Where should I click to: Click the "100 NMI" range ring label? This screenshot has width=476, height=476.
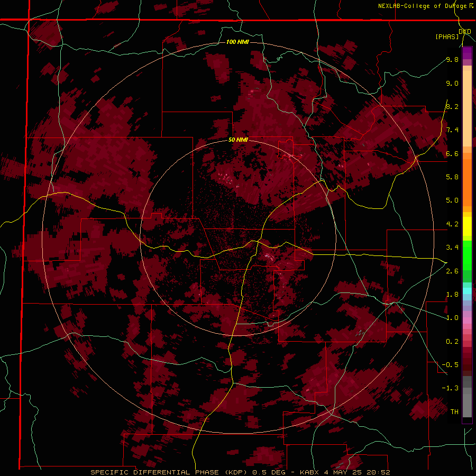(237, 42)
